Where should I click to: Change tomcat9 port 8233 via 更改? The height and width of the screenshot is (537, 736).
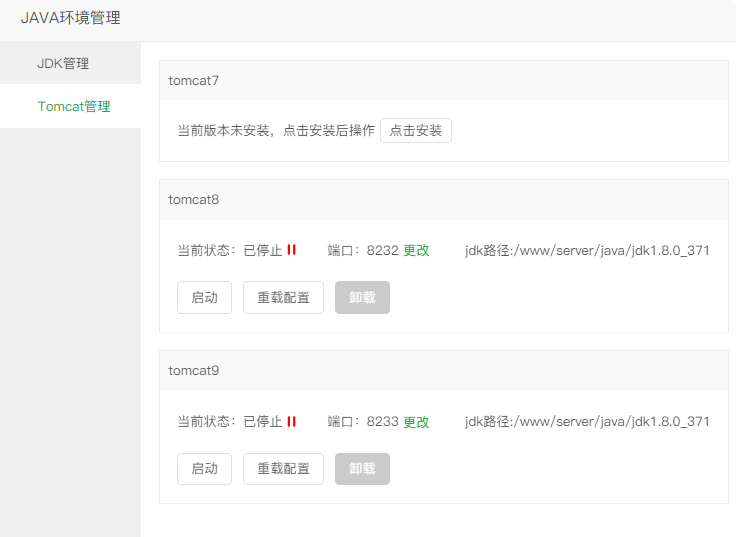click(x=416, y=422)
